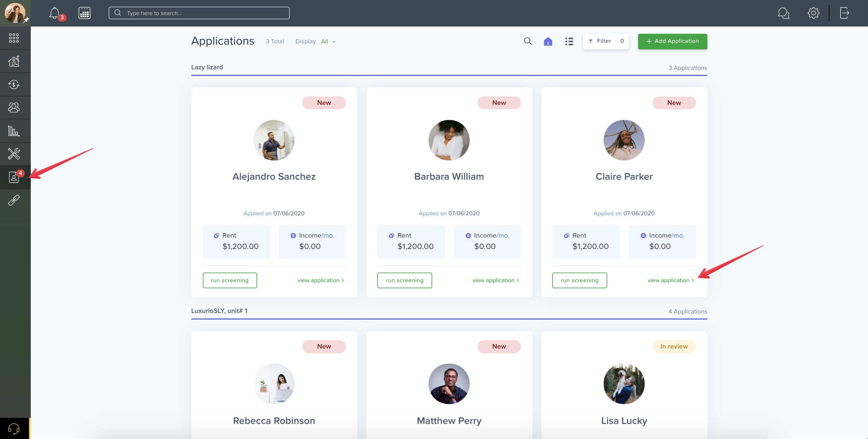
Task: Click the name Lisa Lucky
Action: (x=624, y=421)
